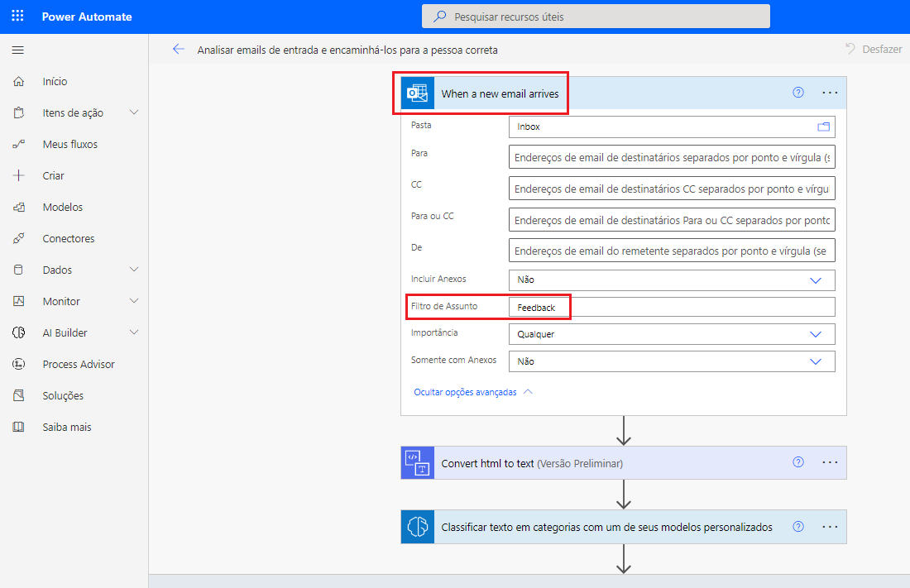Screen dimensions: 910x588
Task: Open Conectores in the sidebar
Action: pyautogui.click(x=69, y=238)
